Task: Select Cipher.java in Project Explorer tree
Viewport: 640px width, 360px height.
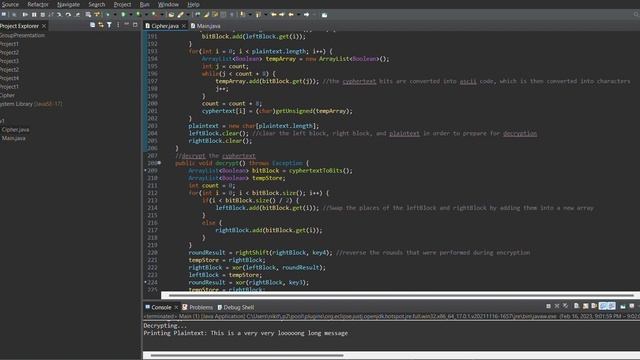Action: click(15, 129)
